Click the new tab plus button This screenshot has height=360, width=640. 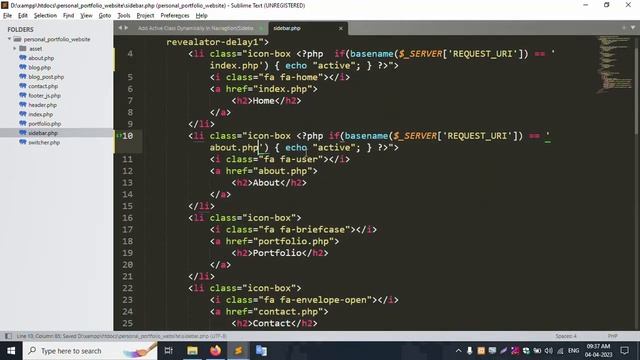click(x=624, y=28)
